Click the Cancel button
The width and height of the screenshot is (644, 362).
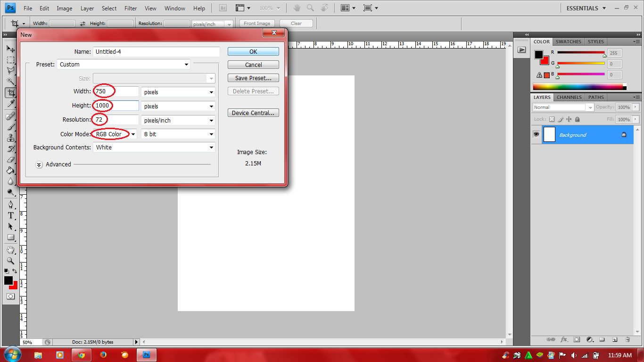[253, 65]
